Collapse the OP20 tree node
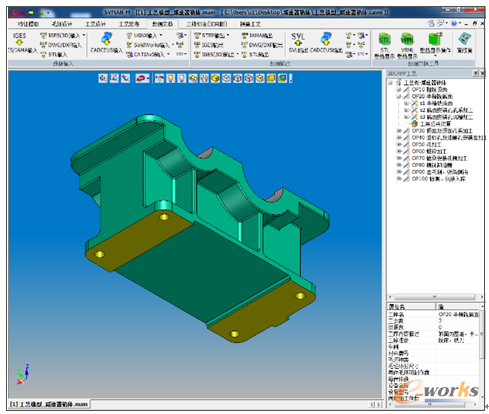This screenshot has width=489, height=414. tap(398, 96)
